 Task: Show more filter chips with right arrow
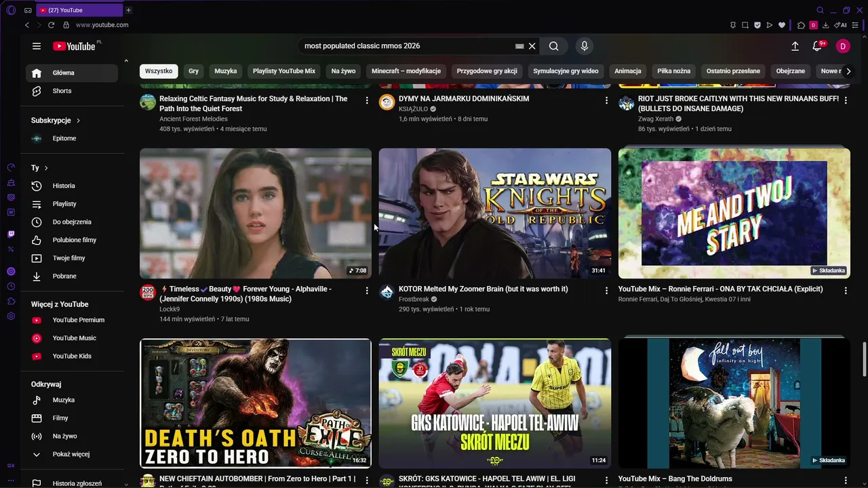[x=848, y=71]
